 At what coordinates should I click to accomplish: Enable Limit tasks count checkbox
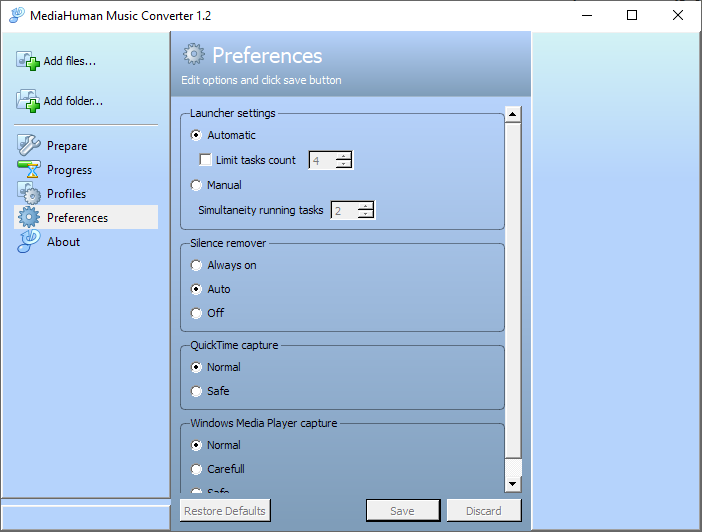click(205, 159)
